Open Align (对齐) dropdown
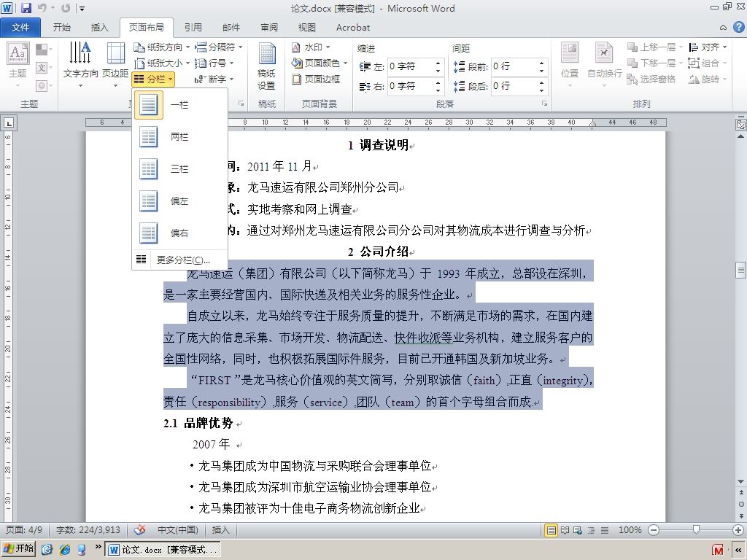 pos(708,47)
